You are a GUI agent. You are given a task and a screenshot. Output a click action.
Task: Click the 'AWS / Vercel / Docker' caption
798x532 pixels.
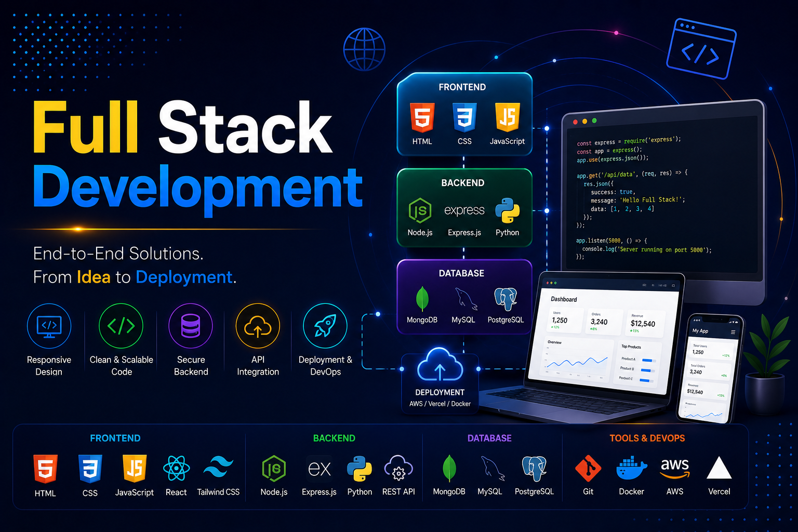coord(440,404)
